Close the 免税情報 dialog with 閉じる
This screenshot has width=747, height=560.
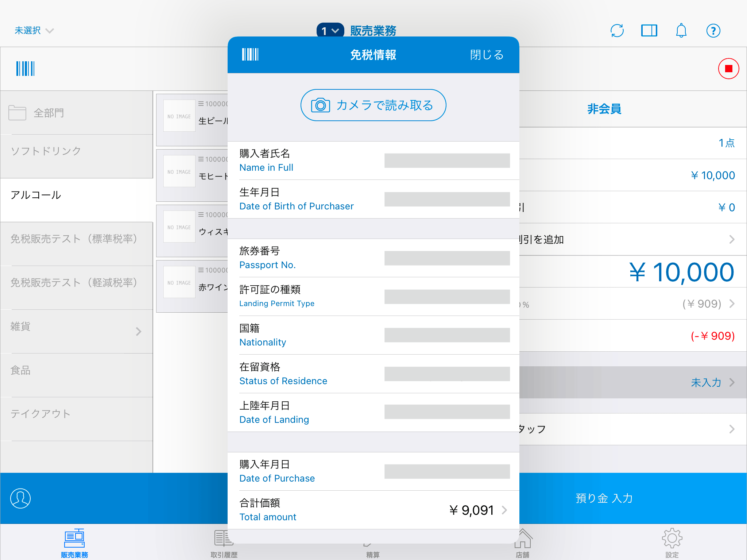pyautogui.click(x=487, y=55)
